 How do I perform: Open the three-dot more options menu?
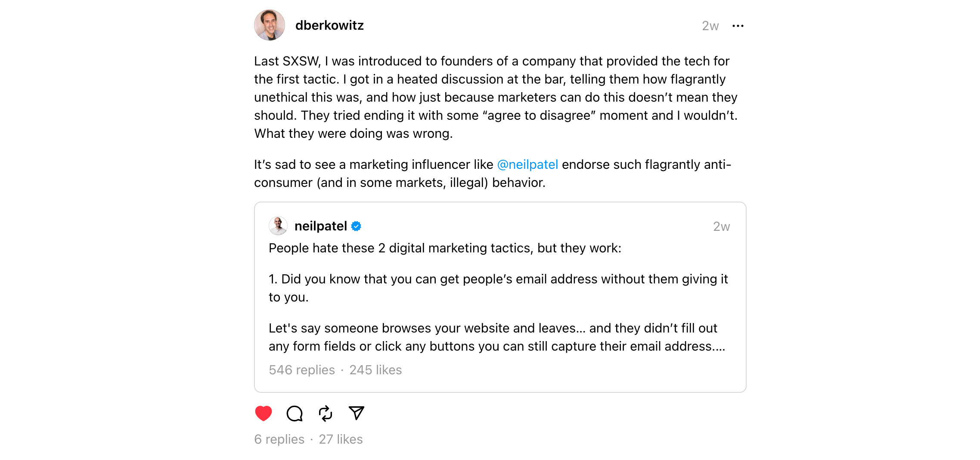[x=738, y=26]
